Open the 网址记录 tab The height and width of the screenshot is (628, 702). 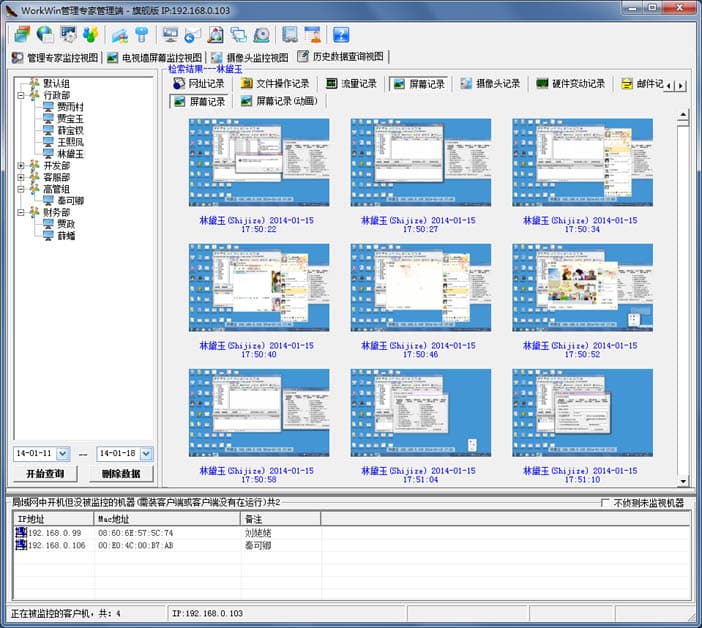199,83
